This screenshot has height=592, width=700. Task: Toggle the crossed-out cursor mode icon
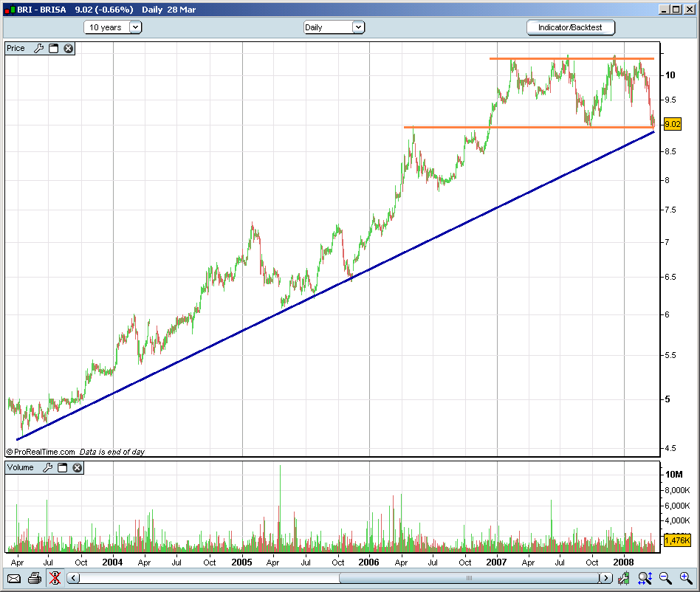tap(55, 579)
